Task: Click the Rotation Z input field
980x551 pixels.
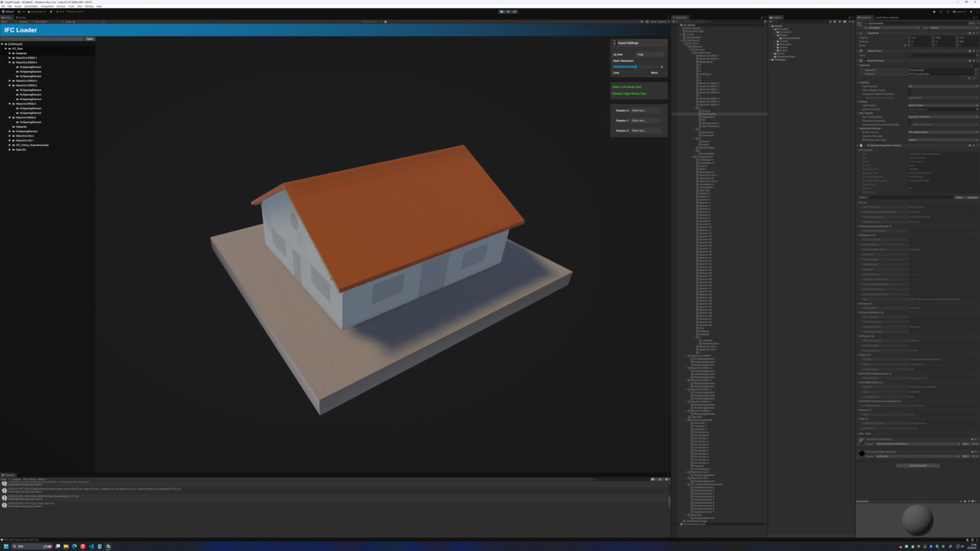Action: coord(645,131)
